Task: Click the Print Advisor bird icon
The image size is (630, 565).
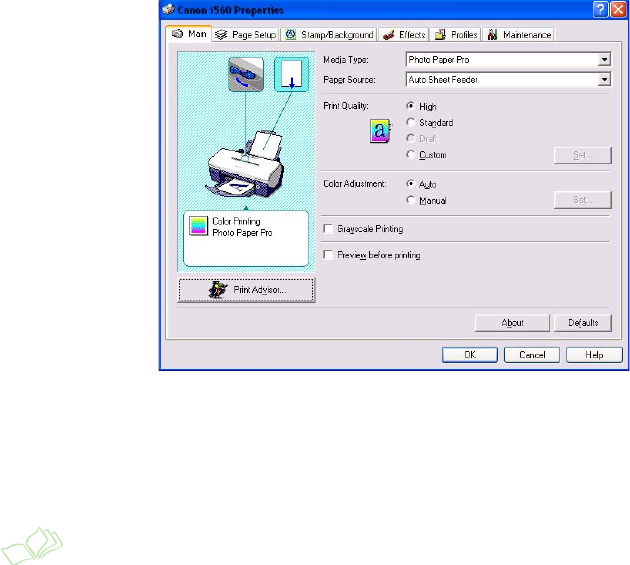Action: click(218, 289)
